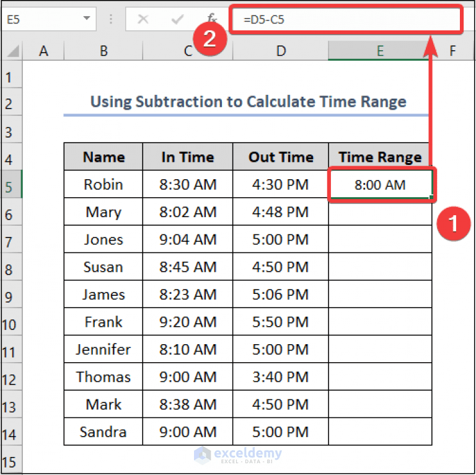Select the cell containing 'Thomas'
The height and width of the screenshot is (475, 476).
point(104,377)
